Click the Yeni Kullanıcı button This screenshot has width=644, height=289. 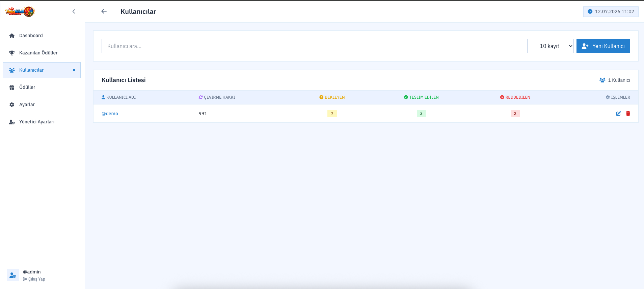point(603,46)
